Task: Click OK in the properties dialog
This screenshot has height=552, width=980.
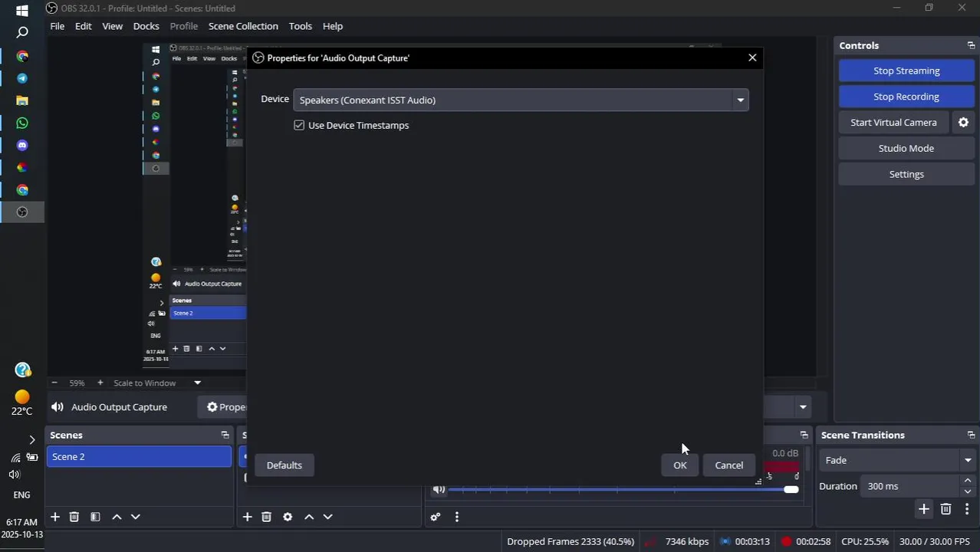Action: pyautogui.click(x=680, y=465)
